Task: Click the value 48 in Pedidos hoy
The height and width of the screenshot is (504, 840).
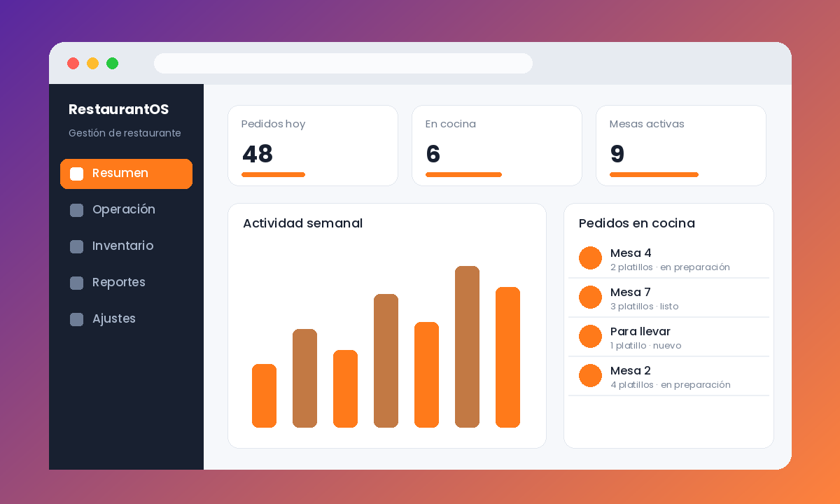Action: (258, 154)
